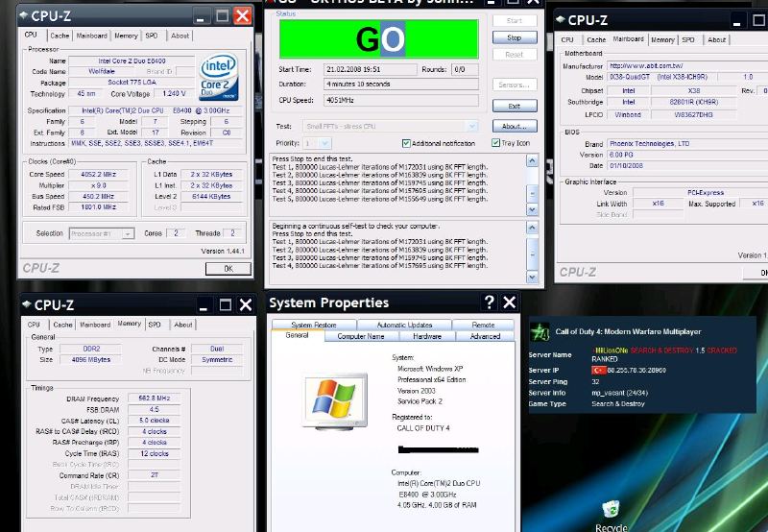
Task: Select CPU tab in the CPU-Z Mainboard window
Action: click(567, 39)
